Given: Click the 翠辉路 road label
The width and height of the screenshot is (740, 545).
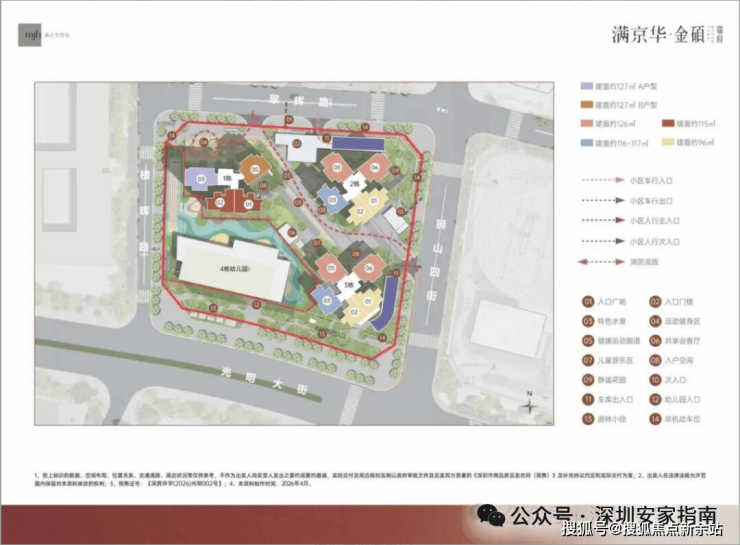Looking at the screenshot, I should 299,101.
